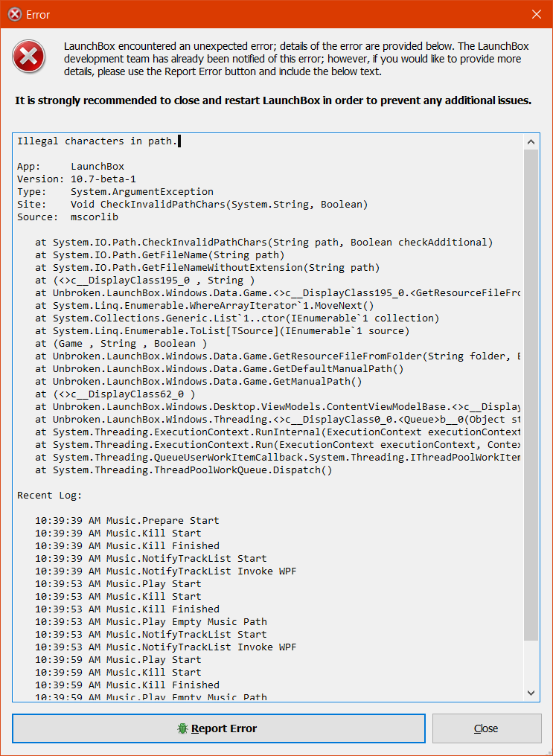Screen dimensions: 553x756
Task: Click the scrollbar up arrow
Action: (x=531, y=141)
